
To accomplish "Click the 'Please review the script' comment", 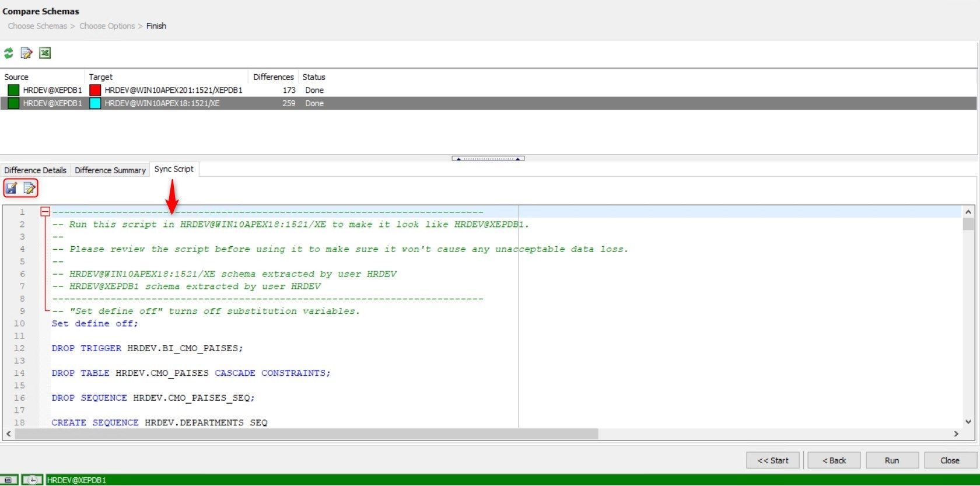I will tap(340, 249).
